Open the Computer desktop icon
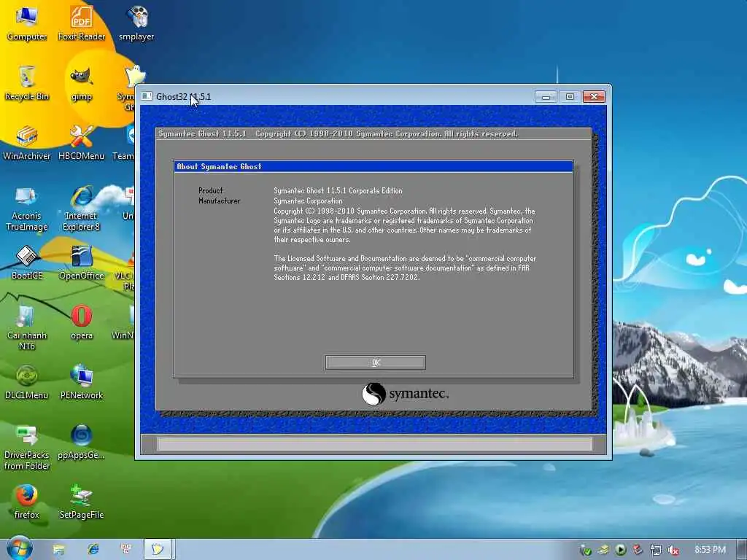 pyautogui.click(x=27, y=24)
